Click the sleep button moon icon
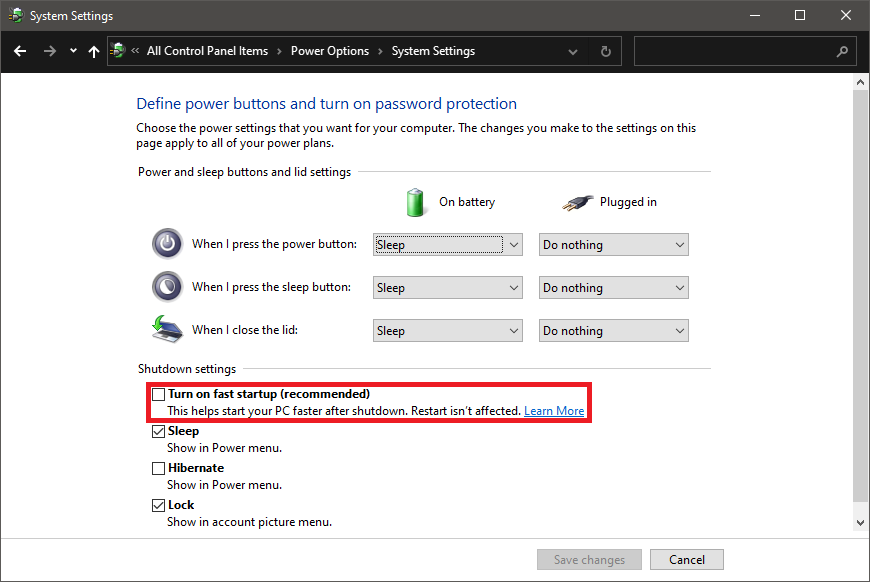This screenshot has width=870, height=582. tap(167, 287)
